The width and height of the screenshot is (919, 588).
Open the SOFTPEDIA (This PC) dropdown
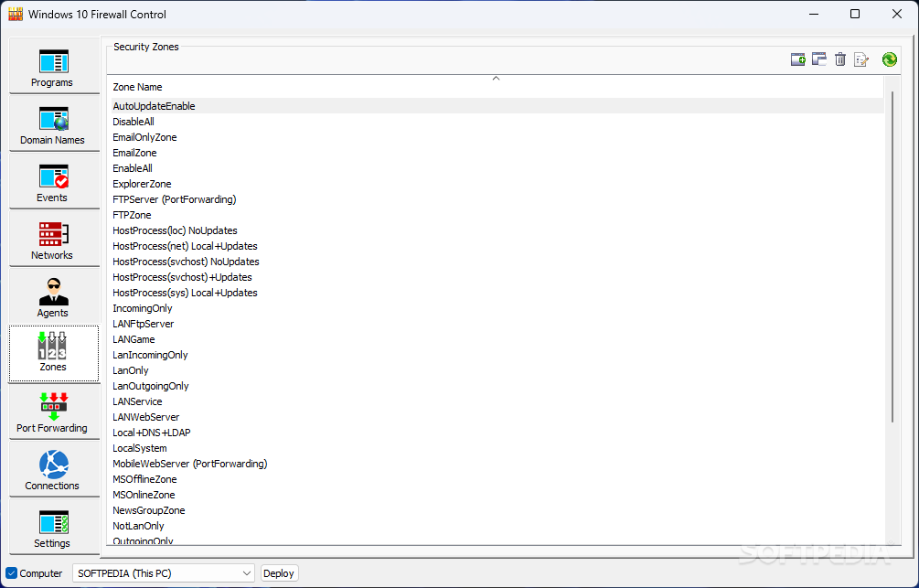pyautogui.click(x=164, y=573)
